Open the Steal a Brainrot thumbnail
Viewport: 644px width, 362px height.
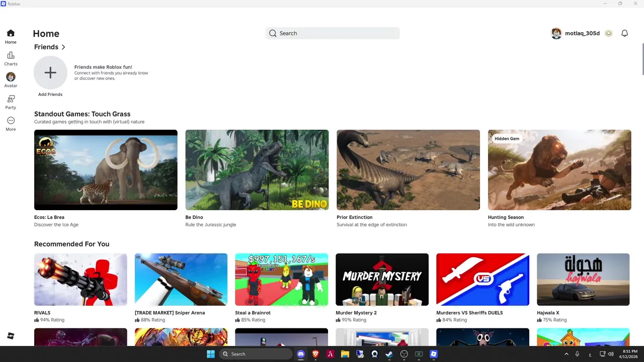point(281,280)
